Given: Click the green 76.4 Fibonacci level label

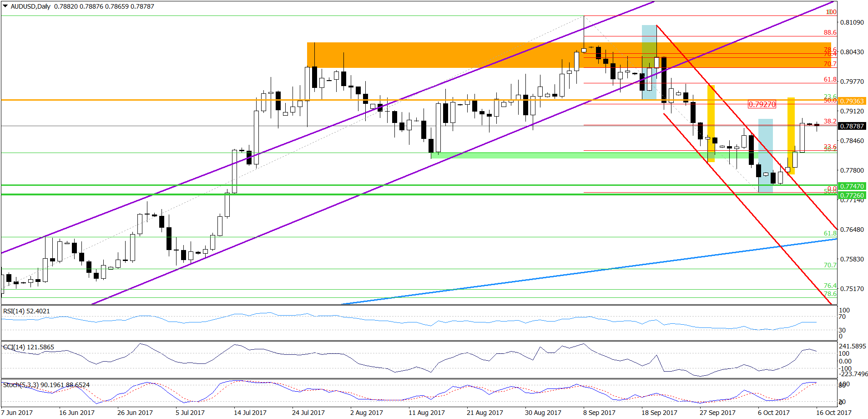Looking at the screenshot, I should point(830,286).
